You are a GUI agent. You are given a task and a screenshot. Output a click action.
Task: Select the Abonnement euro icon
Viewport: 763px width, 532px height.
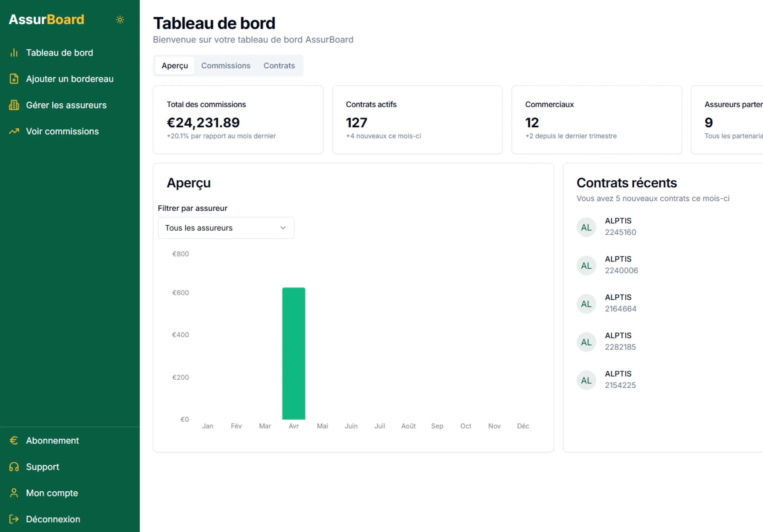point(14,440)
